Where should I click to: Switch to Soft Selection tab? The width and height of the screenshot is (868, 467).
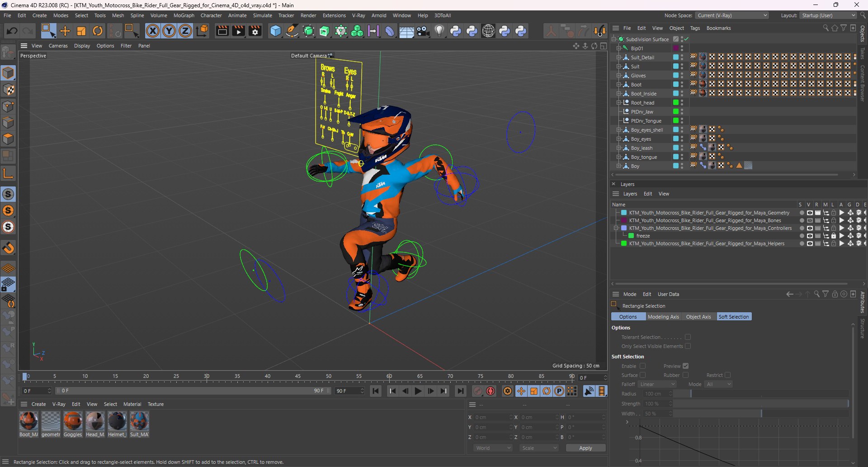coord(734,317)
